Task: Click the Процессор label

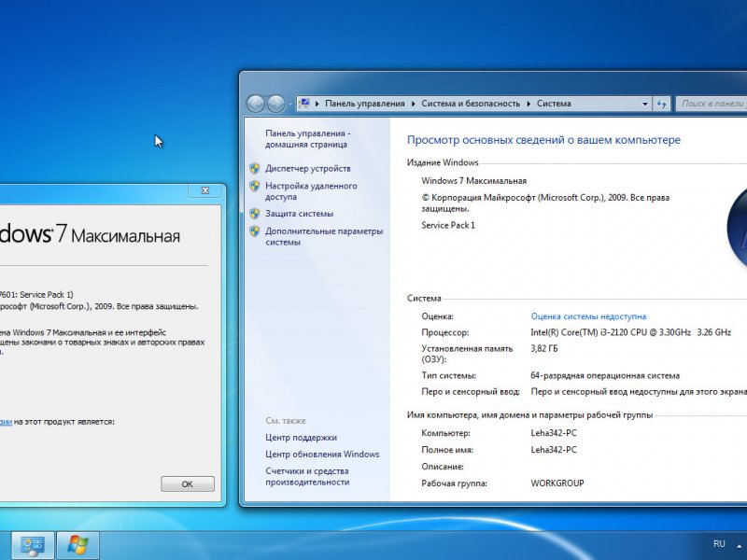Action: [445, 332]
